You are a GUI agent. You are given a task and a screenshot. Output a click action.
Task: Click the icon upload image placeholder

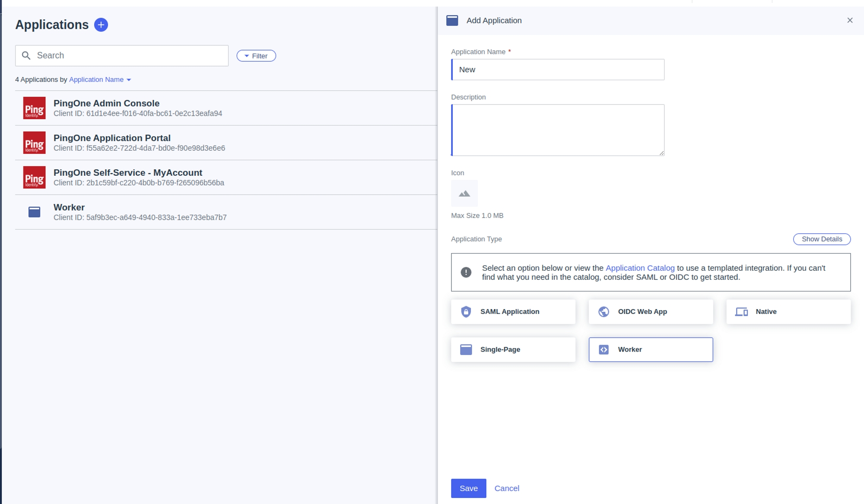(x=464, y=193)
